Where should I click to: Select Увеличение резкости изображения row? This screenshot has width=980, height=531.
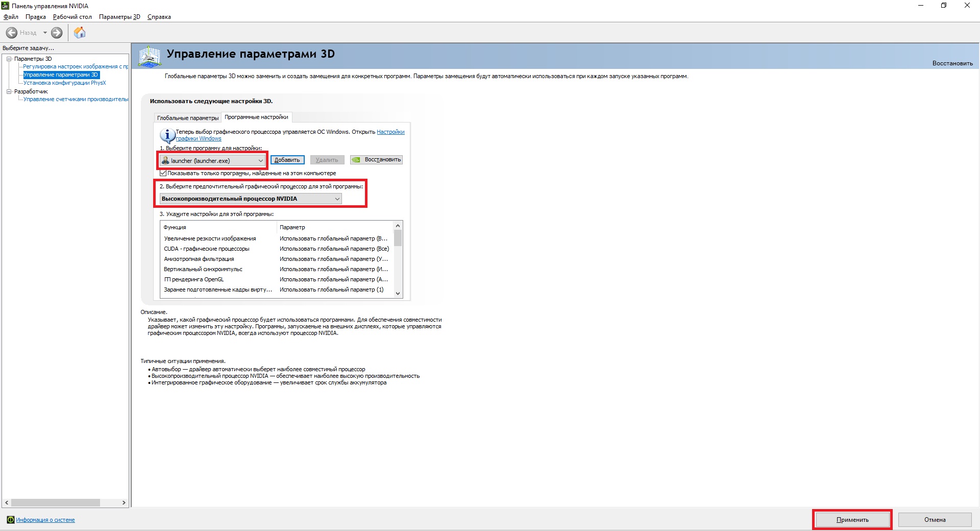point(277,238)
